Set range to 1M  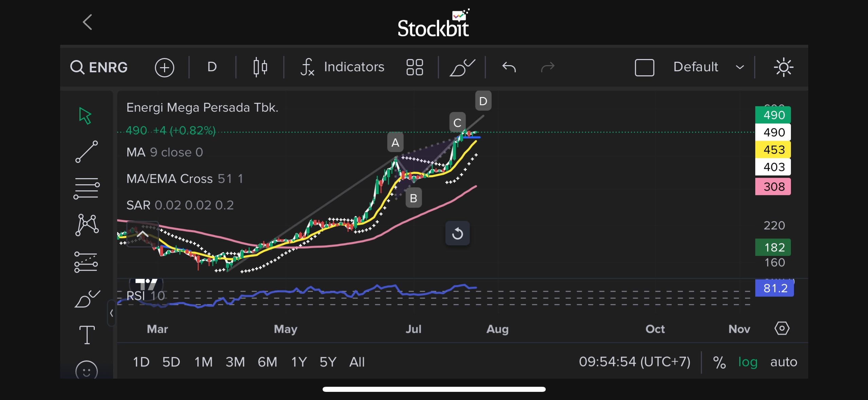[x=203, y=362]
